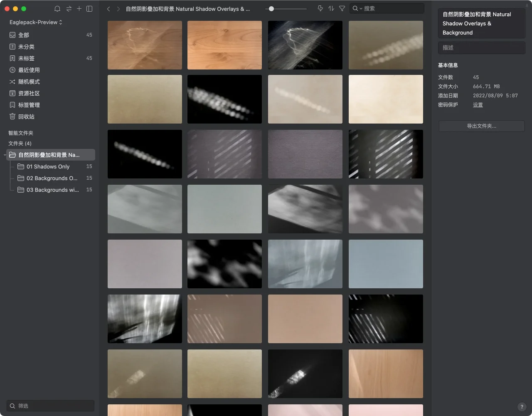Open the 01 Shadows Only folder
This screenshot has width=532, height=416.
pyautogui.click(x=54, y=166)
